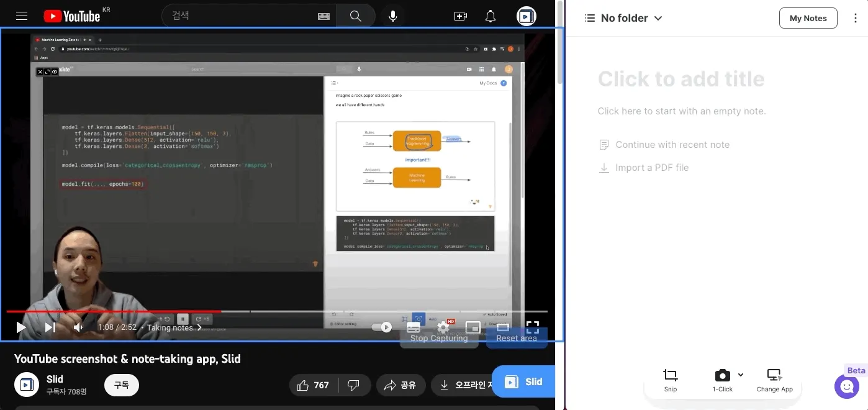The height and width of the screenshot is (410, 868).
Task: Toggle the autoplay switch
Action: tap(382, 327)
